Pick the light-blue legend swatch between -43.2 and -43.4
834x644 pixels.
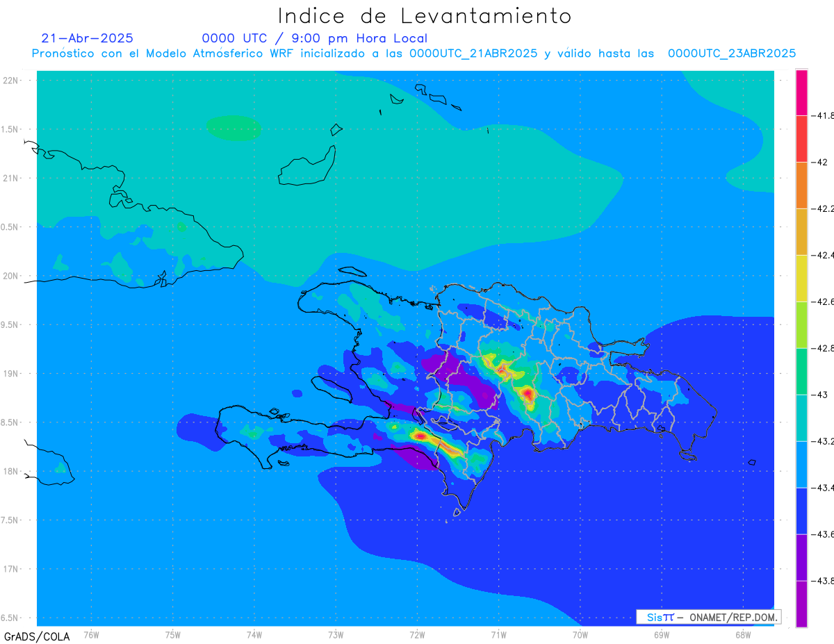(801, 465)
